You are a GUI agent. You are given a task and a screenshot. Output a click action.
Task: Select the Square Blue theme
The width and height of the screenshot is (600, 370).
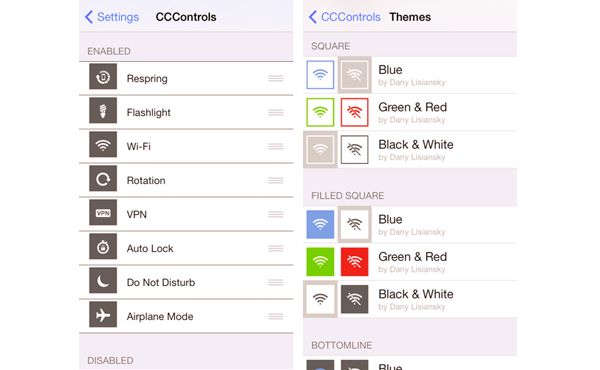410,75
